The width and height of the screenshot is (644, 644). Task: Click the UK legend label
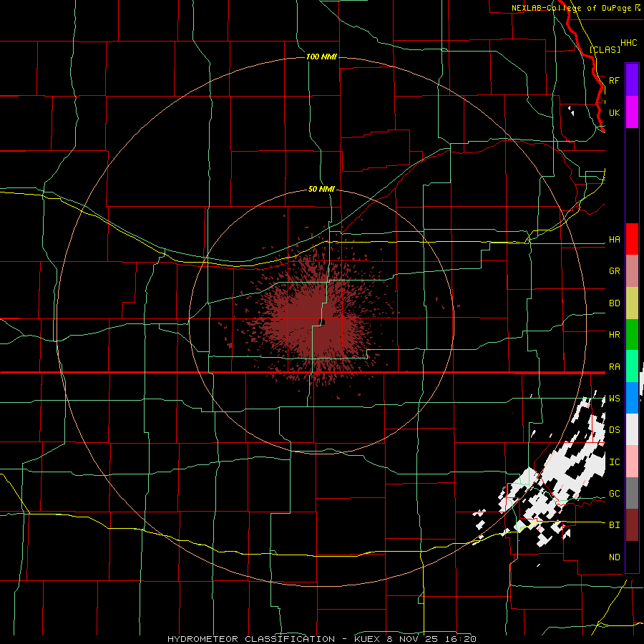point(614,112)
